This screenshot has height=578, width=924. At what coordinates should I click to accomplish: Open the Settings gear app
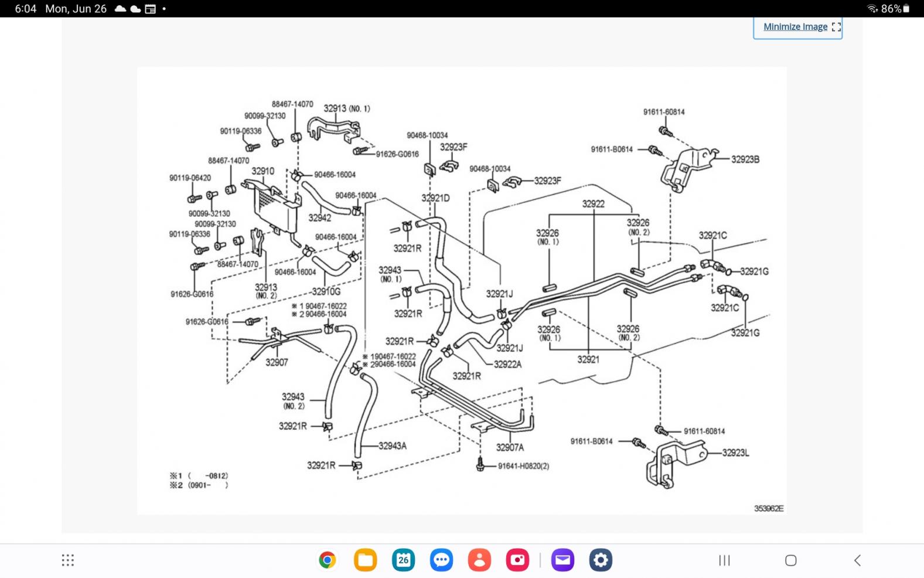coord(601,560)
